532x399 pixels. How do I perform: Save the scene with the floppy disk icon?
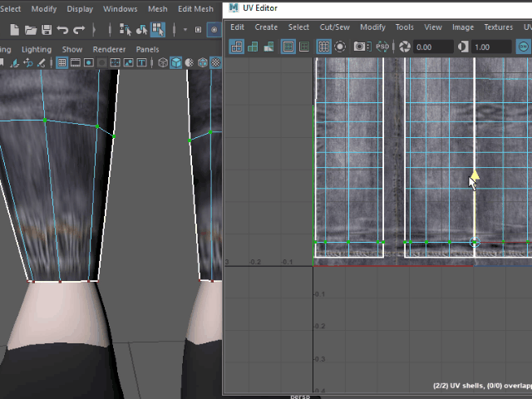point(47,30)
